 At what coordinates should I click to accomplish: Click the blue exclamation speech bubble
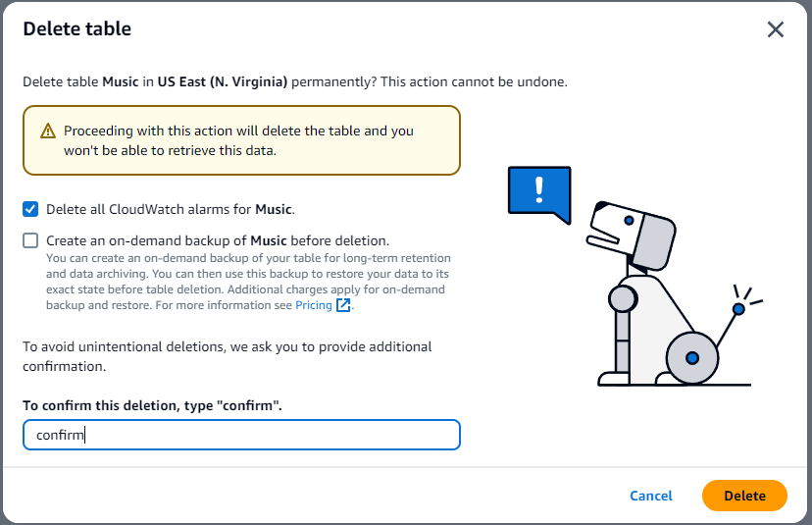click(x=538, y=190)
